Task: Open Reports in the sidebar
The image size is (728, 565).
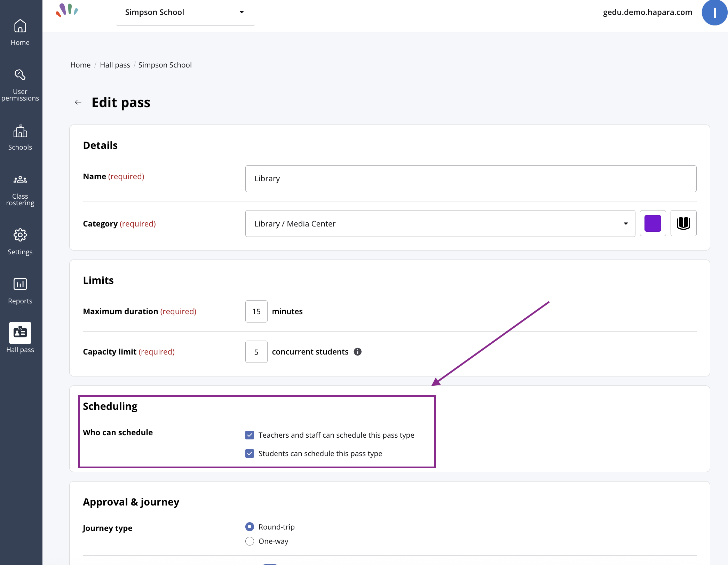Action: click(x=20, y=291)
